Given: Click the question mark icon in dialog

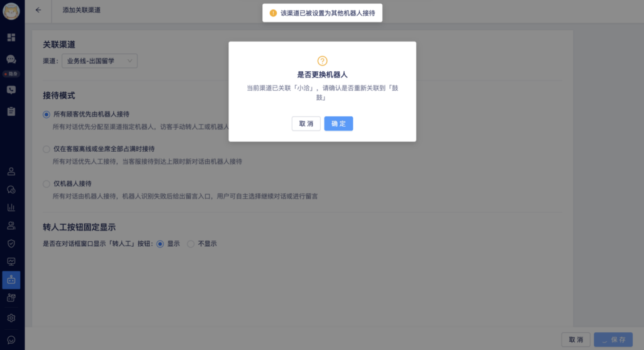Looking at the screenshot, I should point(323,61).
